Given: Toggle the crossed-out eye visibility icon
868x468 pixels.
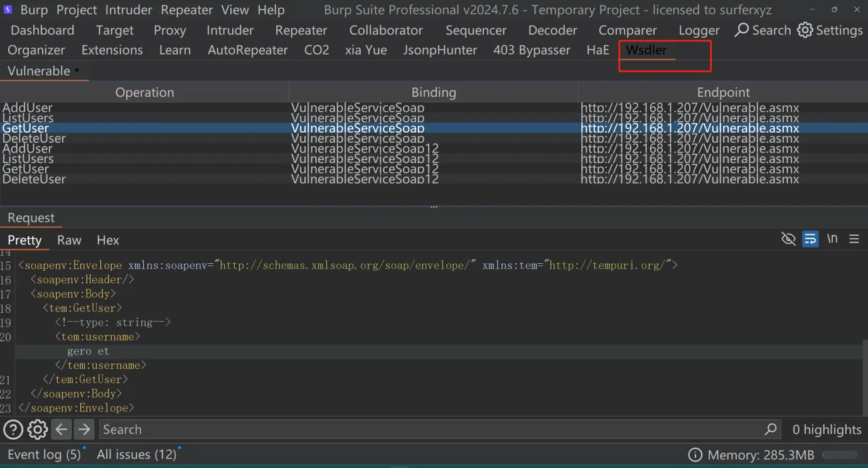Looking at the screenshot, I should point(788,239).
